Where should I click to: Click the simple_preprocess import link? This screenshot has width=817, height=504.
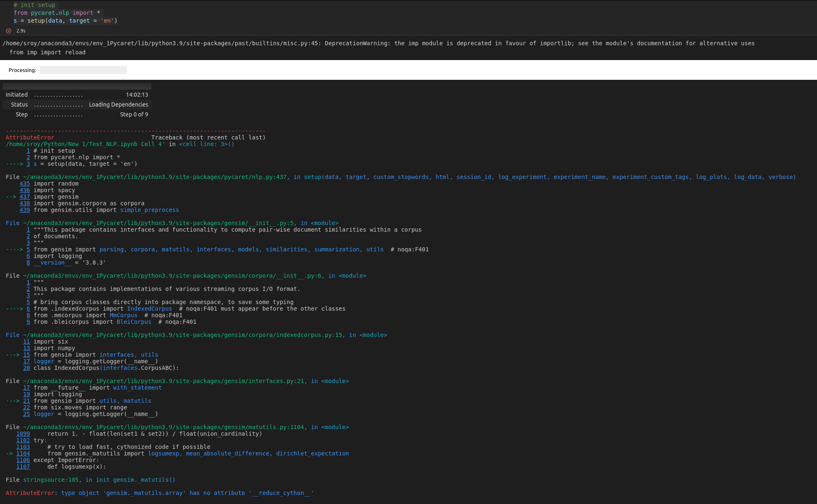tap(149, 210)
